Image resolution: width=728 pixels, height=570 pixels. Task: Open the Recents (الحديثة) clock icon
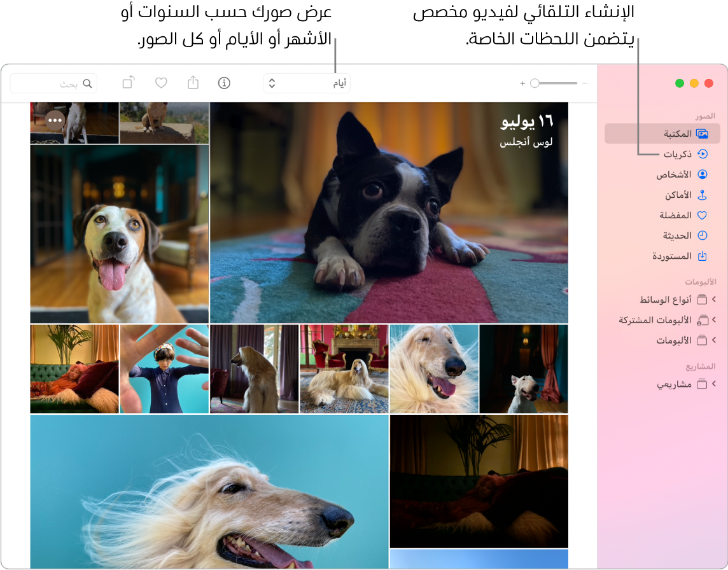tap(701, 235)
